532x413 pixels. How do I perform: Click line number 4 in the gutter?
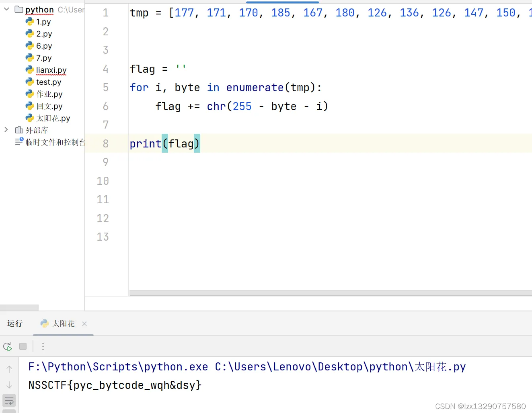pyautogui.click(x=106, y=69)
